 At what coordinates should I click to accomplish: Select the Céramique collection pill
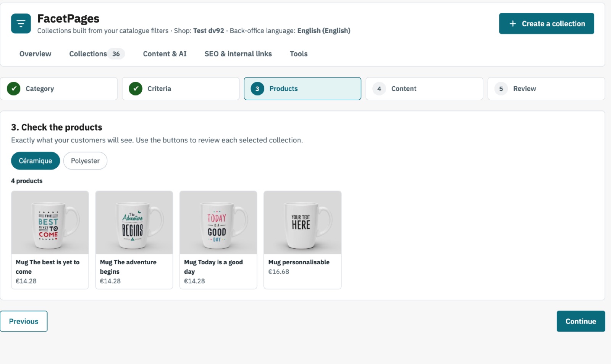coord(36,161)
